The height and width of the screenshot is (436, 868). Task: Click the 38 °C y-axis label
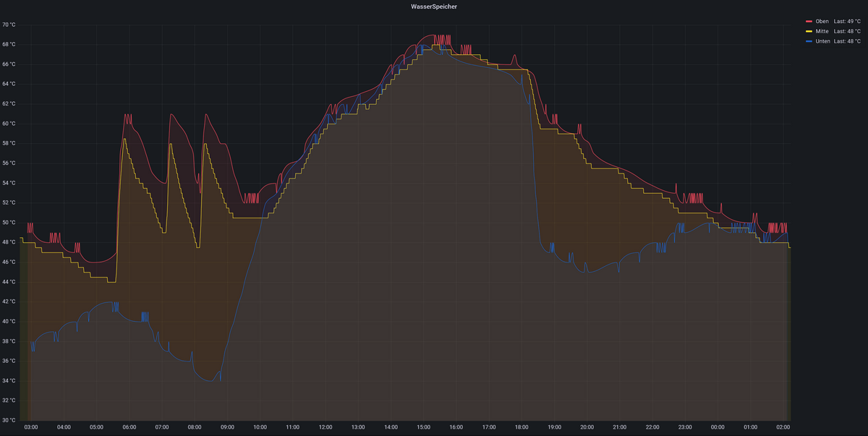[x=8, y=341]
